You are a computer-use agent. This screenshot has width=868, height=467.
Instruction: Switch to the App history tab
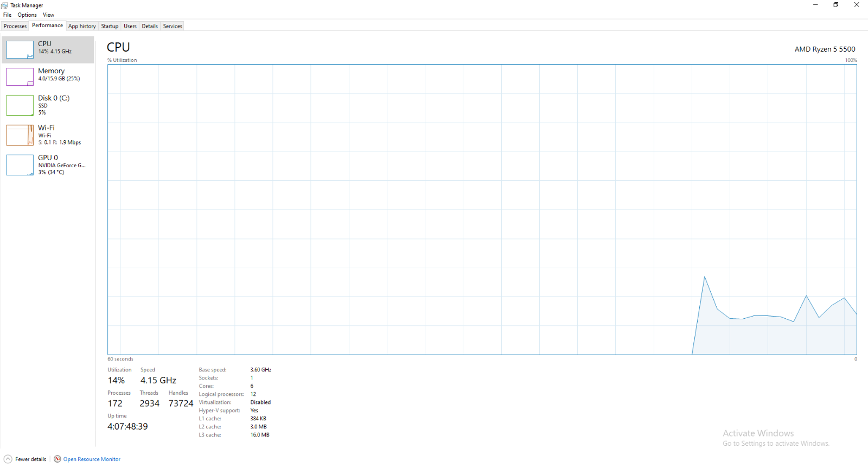point(82,26)
